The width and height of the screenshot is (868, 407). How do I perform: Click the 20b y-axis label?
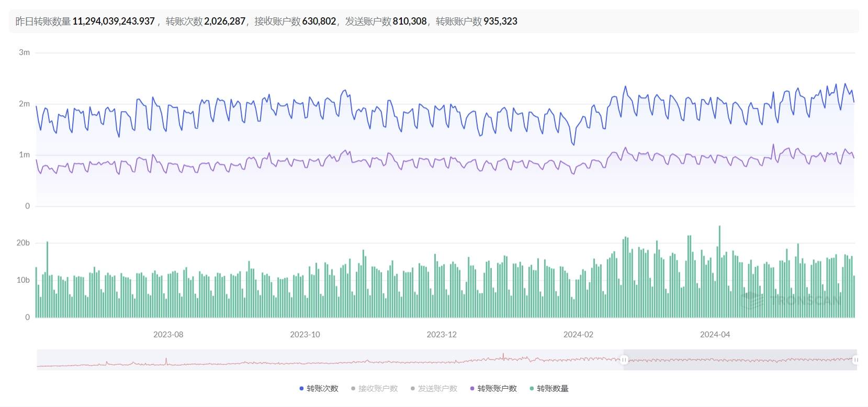(23, 243)
